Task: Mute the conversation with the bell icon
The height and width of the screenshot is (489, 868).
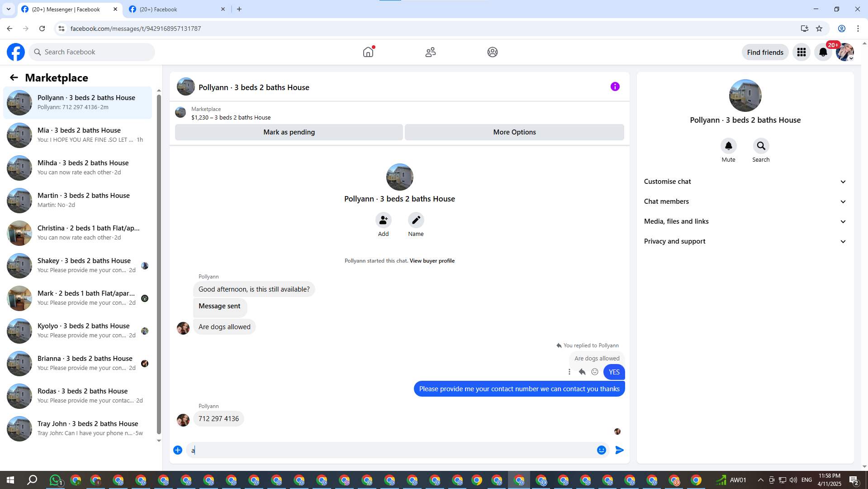Action: 728,146
